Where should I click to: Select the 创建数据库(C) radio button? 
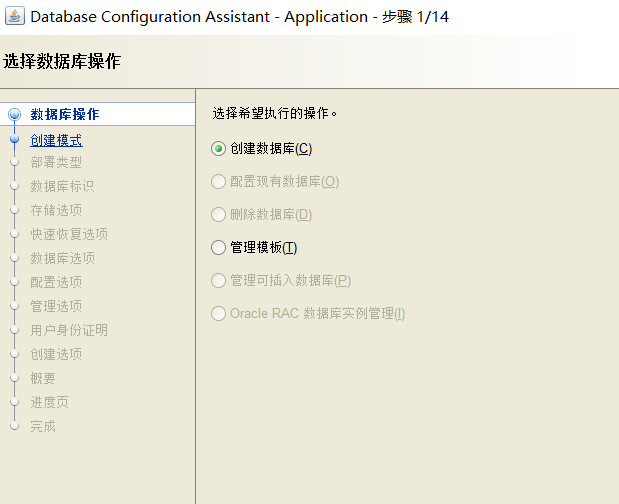coord(218,149)
